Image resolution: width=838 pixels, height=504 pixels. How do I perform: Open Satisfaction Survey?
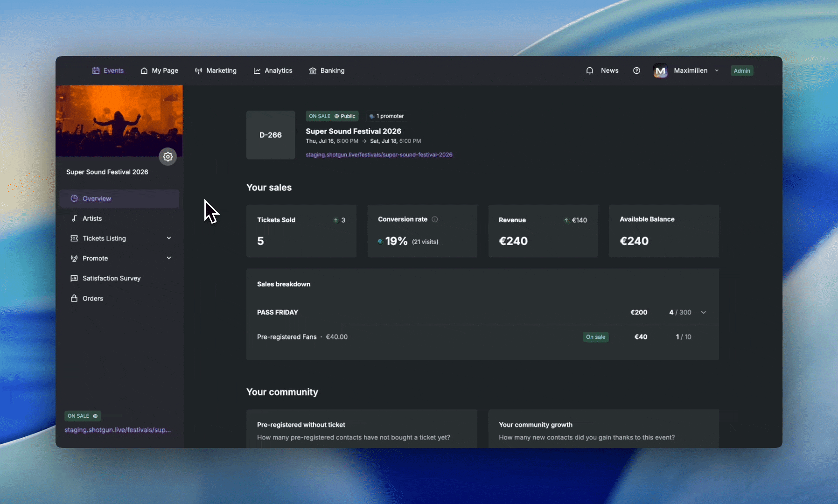point(119,278)
